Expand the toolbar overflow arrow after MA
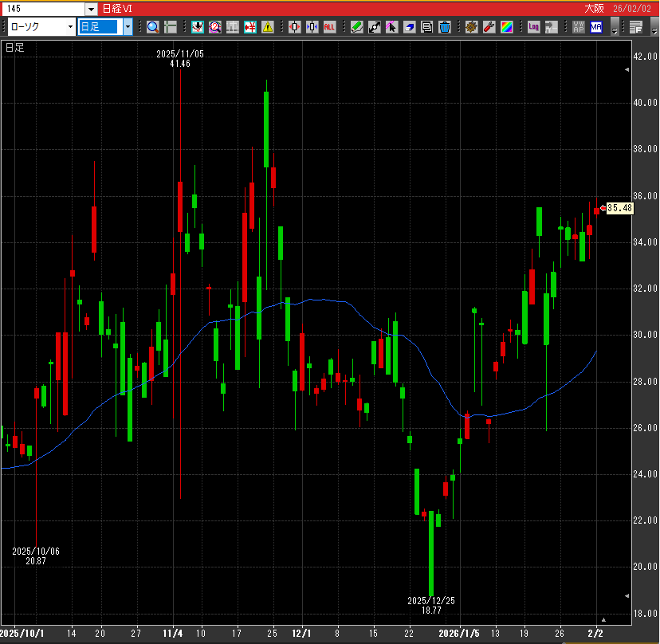This screenshot has height=644, width=660. click(615, 27)
